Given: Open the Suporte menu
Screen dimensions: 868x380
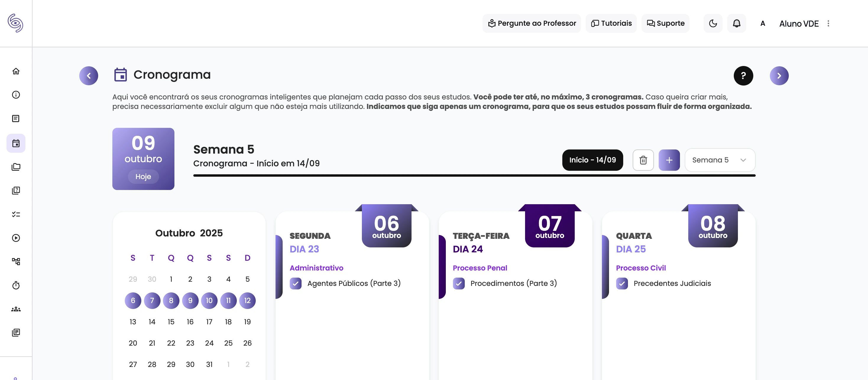Looking at the screenshot, I should coord(665,23).
